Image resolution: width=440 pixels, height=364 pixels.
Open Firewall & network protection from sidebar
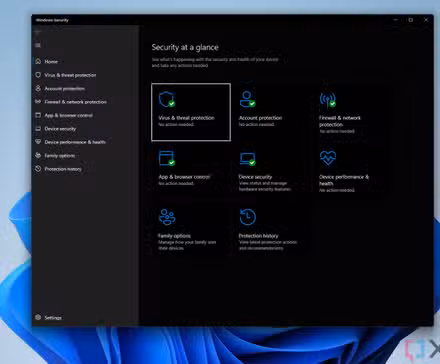pos(76,102)
